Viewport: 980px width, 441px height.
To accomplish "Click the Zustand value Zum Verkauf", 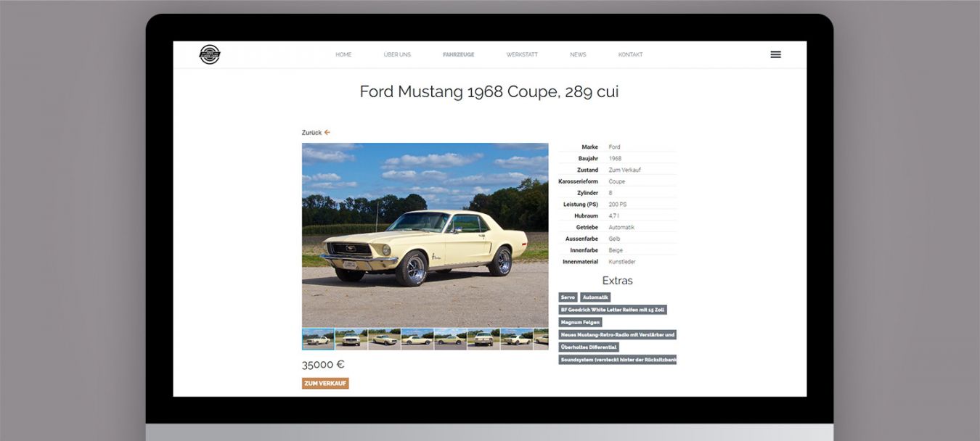I will [x=624, y=170].
